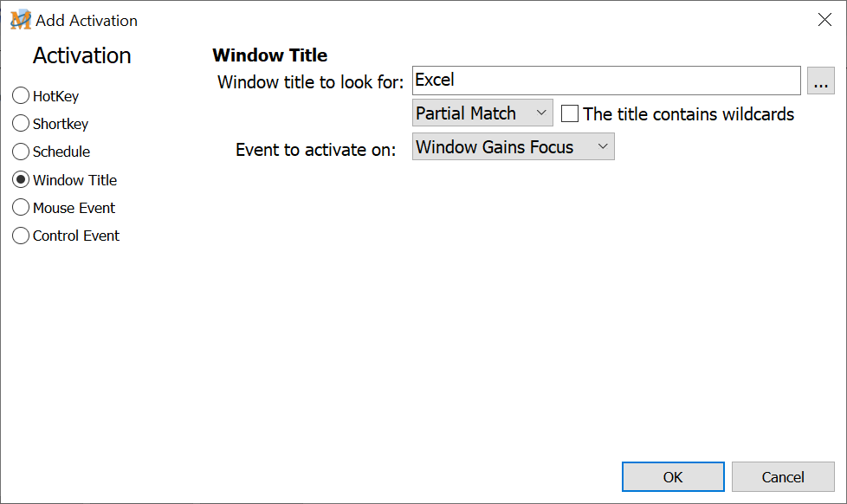Screen dimensions: 847x504
Task: Enable the title contains wildcards checkbox
Action: click(x=570, y=113)
